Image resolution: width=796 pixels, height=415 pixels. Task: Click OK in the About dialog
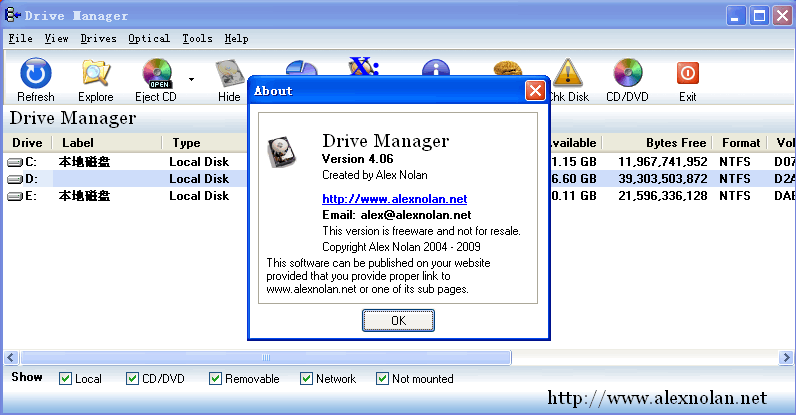click(399, 321)
